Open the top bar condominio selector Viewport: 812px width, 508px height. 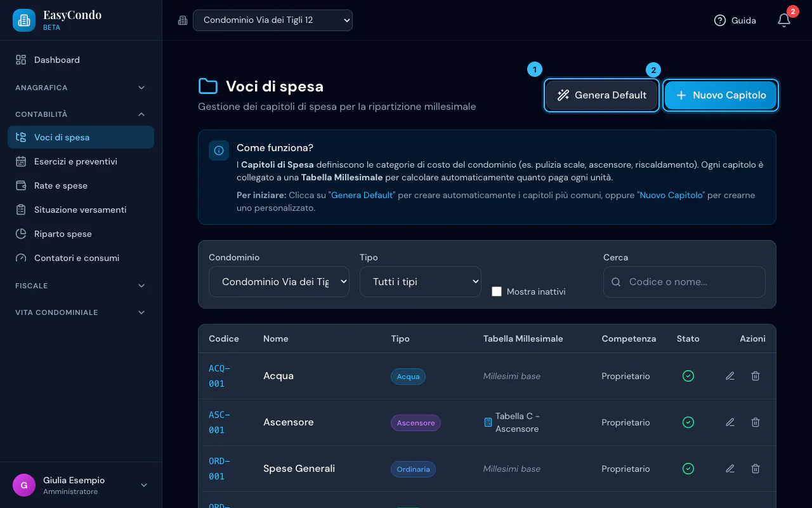[273, 20]
